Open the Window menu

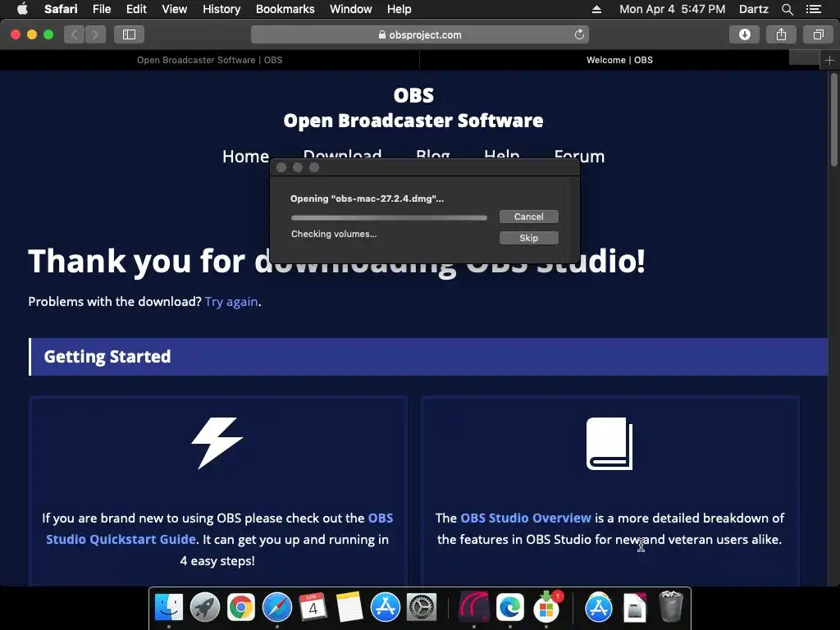point(351,9)
